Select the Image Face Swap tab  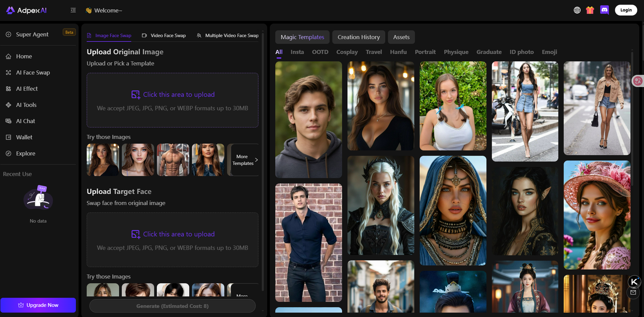109,35
